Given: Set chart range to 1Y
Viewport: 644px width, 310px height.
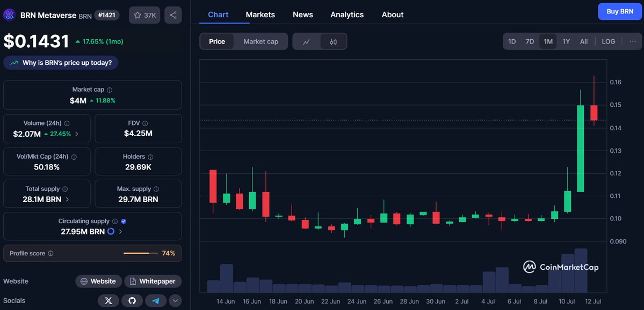Looking at the screenshot, I should click(x=566, y=41).
